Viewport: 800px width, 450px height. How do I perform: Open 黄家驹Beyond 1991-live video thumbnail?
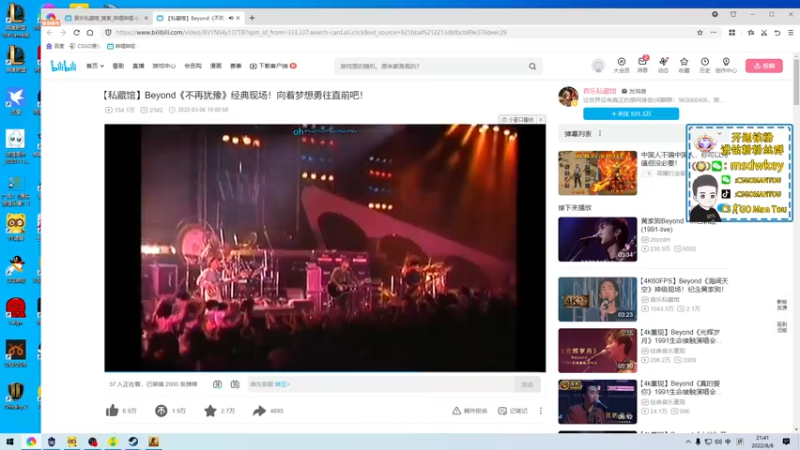pyautogui.click(x=597, y=239)
